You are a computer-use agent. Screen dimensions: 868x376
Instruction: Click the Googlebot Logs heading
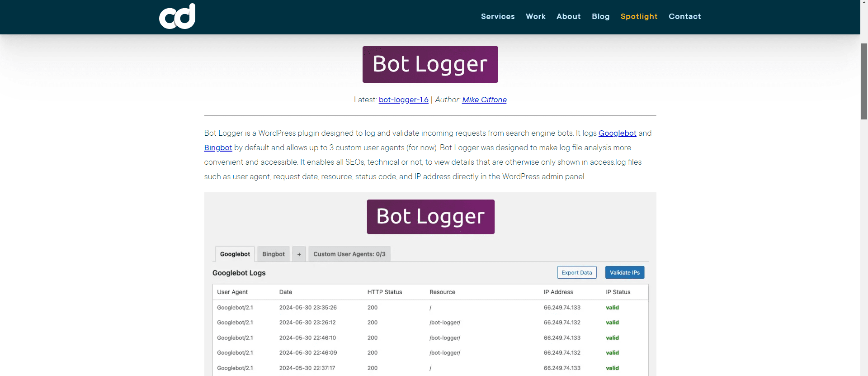click(239, 273)
